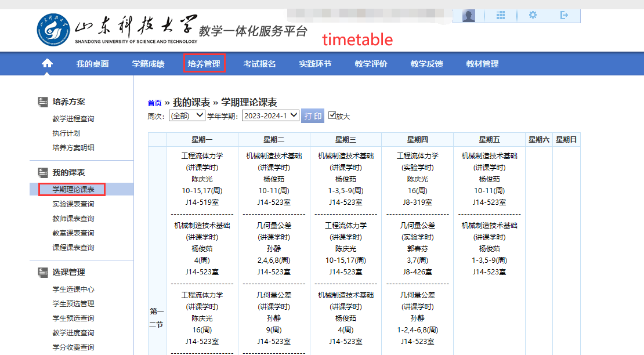The height and width of the screenshot is (355, 644).
Task: Click the 培养方案 section icon in sidebar
Action: coord(42,102)
